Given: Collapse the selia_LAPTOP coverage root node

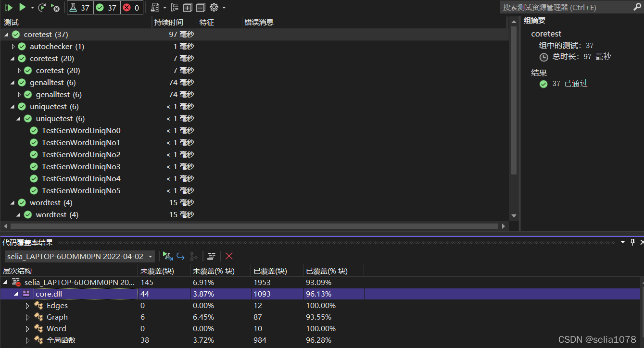Looking at the screenshot, I should (x=6, y=283).
